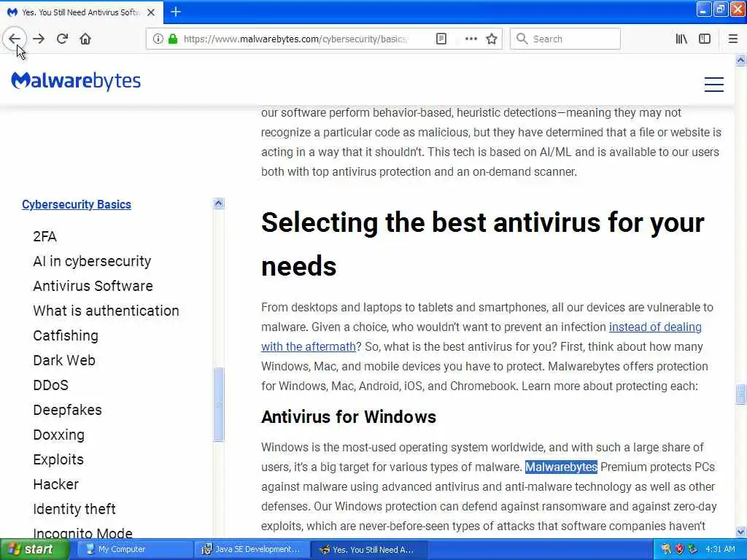Open the Dark Web sidebar item
Viewport: 747px width, 560px height.
[64, 360]
